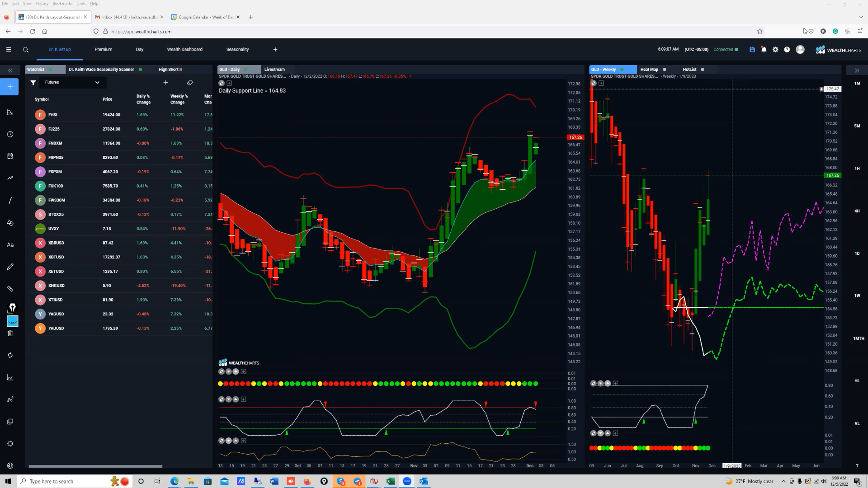The height and width of the screenshot is (488, 868).
Task: Switch to Seasonality workspace tab
Action: point(237,50)
